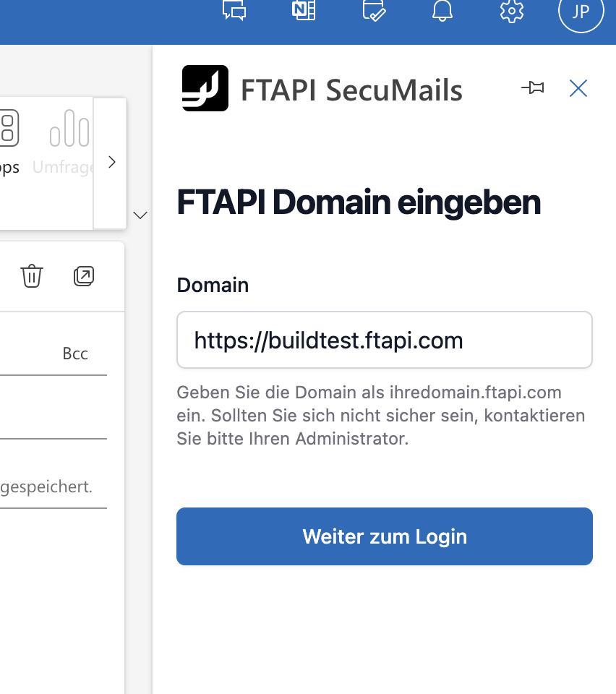Click the Domain label above the textbox
Screen dimensions: 616x694
click(x=213, y=285)
